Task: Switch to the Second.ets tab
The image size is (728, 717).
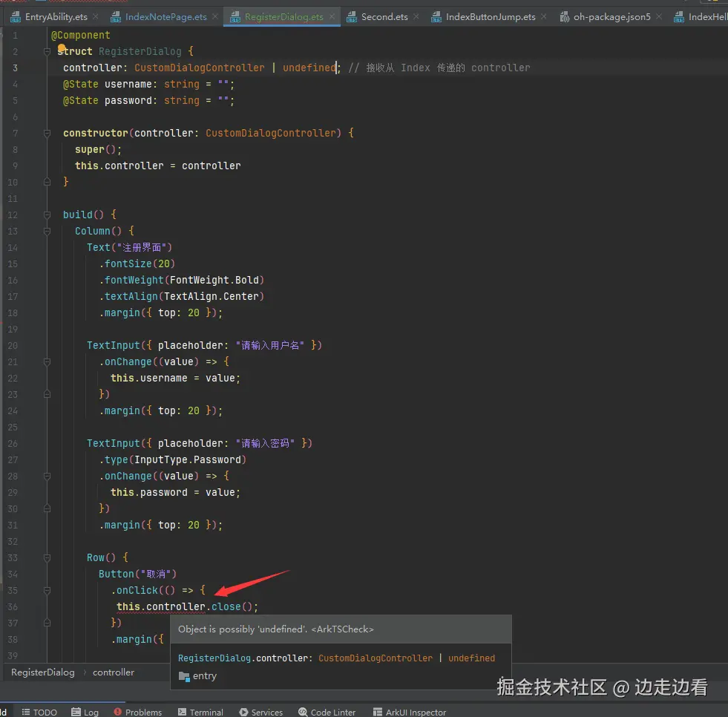Action: [384, 17]
